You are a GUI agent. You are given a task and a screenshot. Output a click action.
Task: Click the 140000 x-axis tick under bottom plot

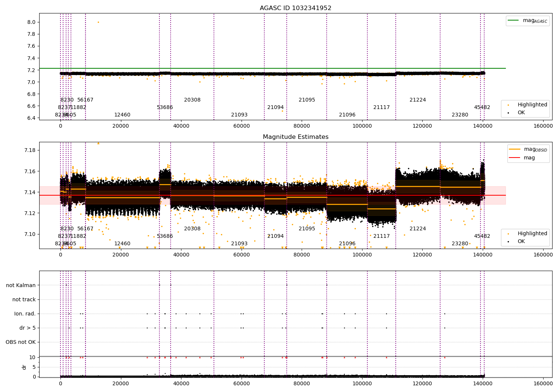click(x=483, y=383)
